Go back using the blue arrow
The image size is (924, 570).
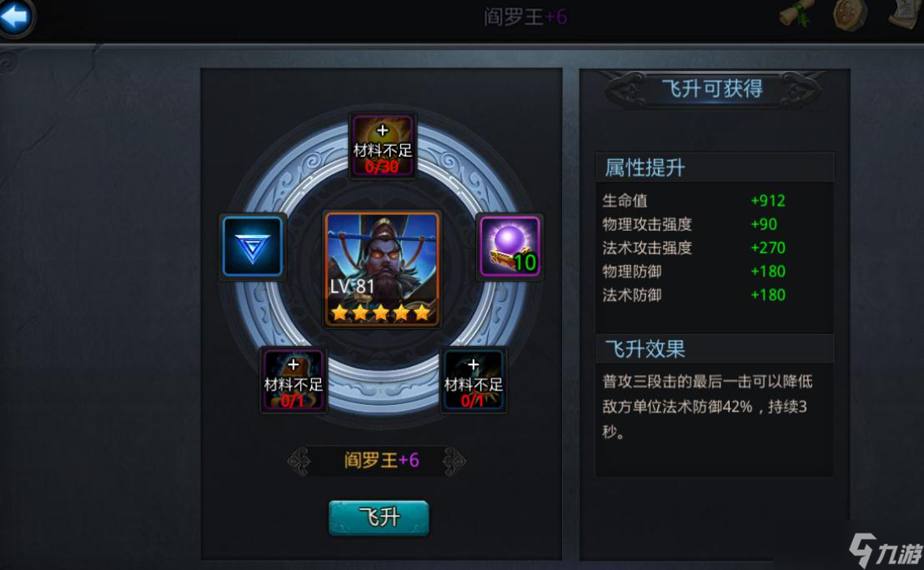click(16, 17)
